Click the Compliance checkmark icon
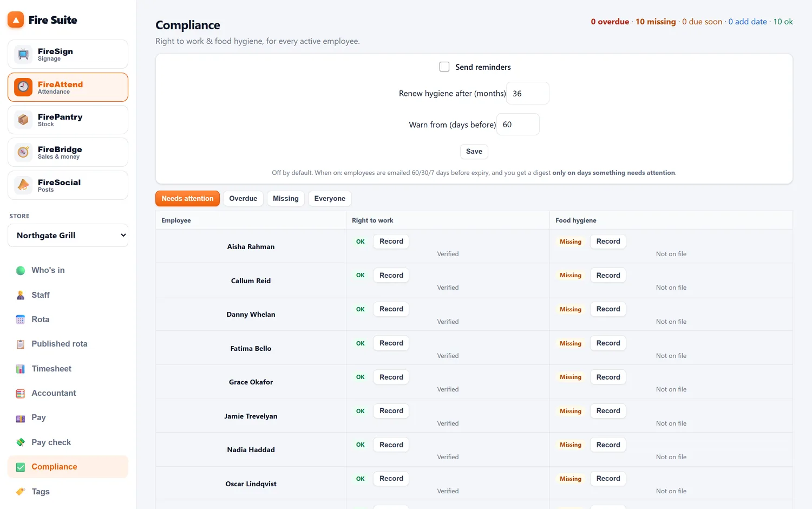 21,467
